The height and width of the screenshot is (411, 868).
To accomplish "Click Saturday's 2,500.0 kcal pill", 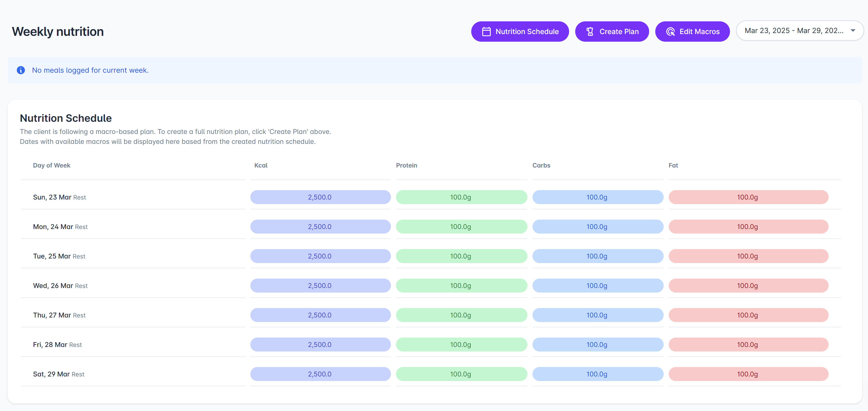I will click(320, 374).
